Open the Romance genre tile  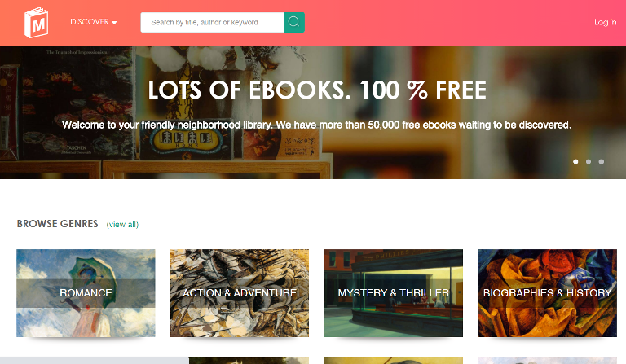[x=86, y=293]
